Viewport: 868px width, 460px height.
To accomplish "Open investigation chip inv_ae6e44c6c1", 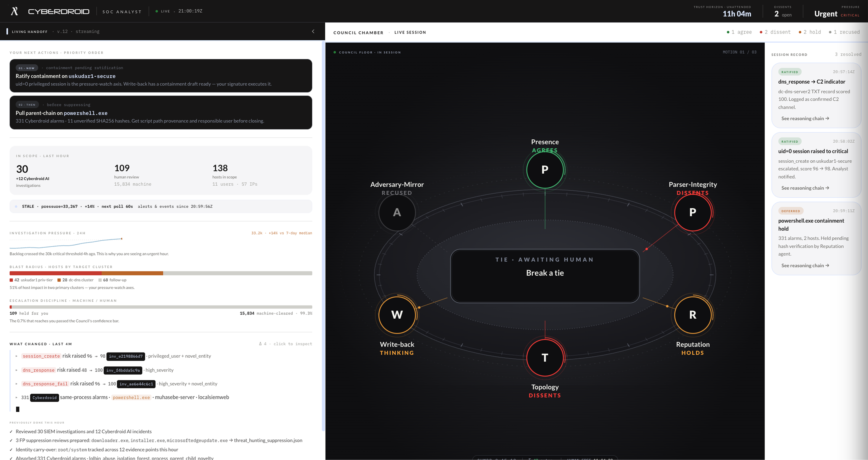I will tap(136, 384).
